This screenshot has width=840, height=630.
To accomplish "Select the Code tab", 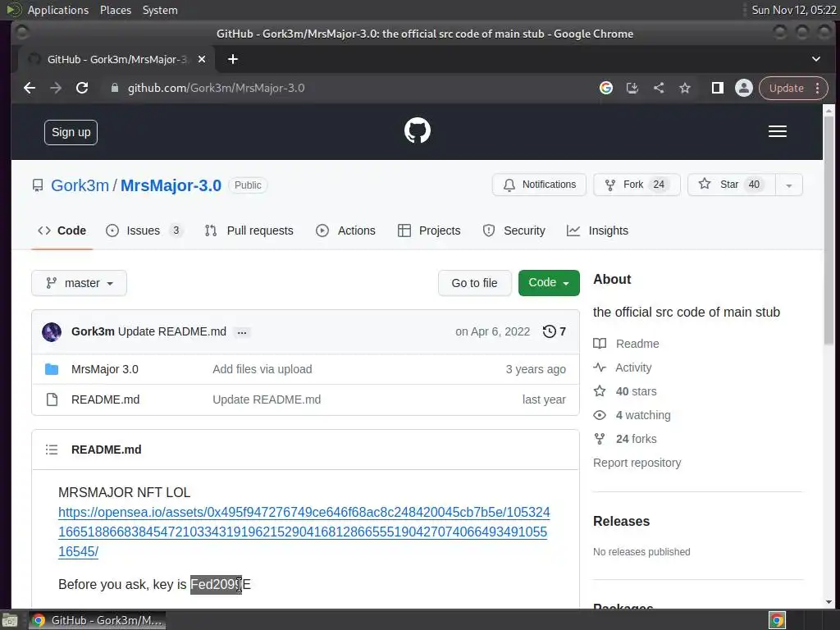I will click(62, 231).
